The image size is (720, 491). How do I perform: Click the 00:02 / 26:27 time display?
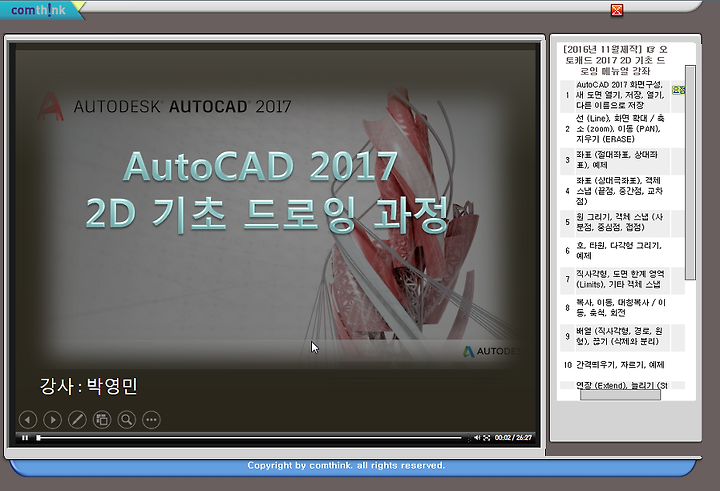[x=513, y=438]
